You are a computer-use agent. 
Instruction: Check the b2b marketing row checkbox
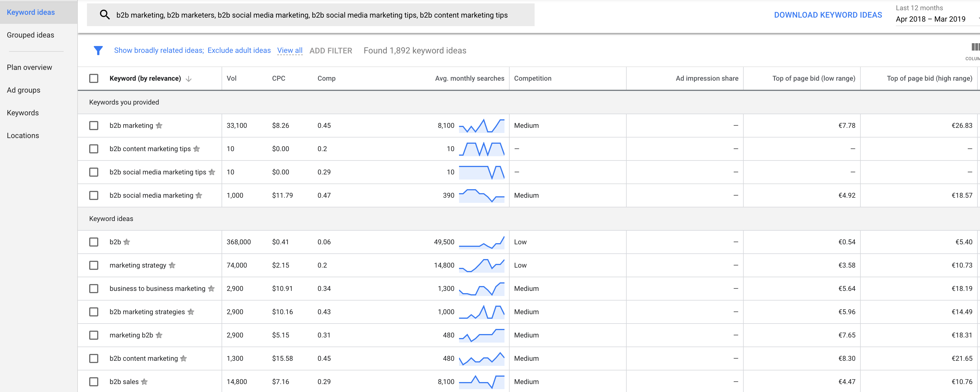[93, 126]
